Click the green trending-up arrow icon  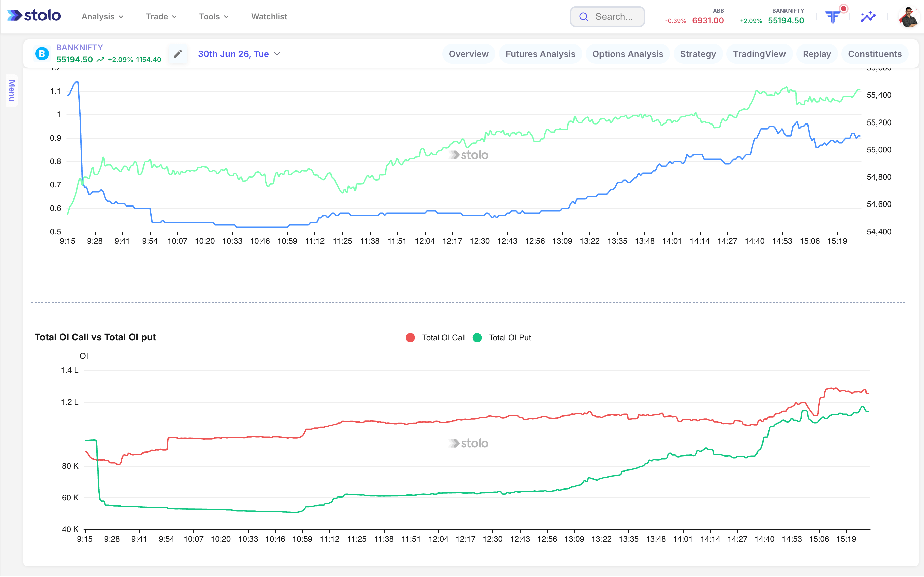pyautogui.click(x=100, y=60)
